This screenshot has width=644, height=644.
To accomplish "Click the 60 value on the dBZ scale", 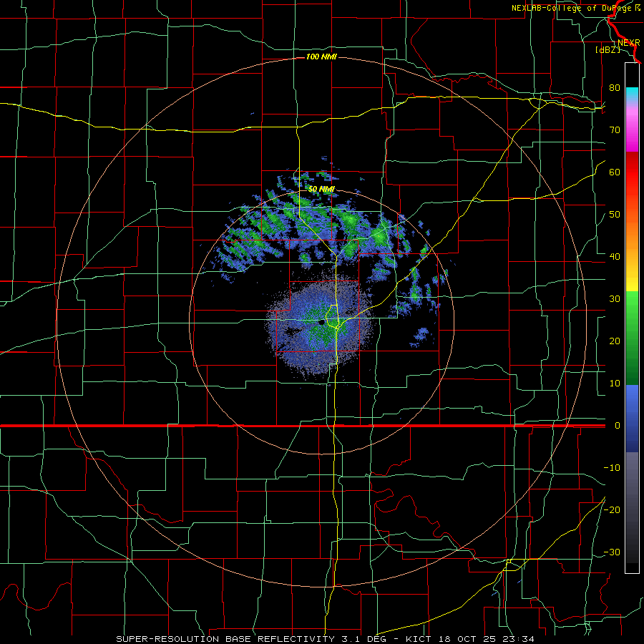I will coord(615,172).
